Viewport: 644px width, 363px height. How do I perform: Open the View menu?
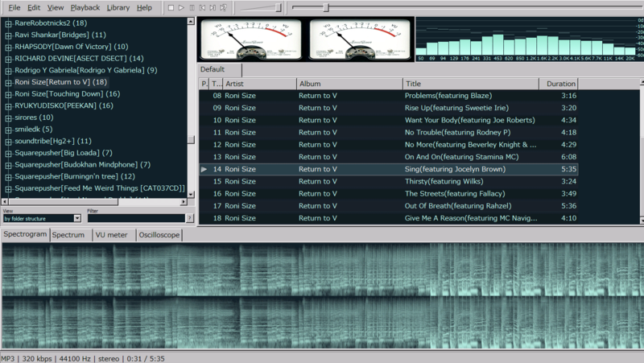(56, 7)
